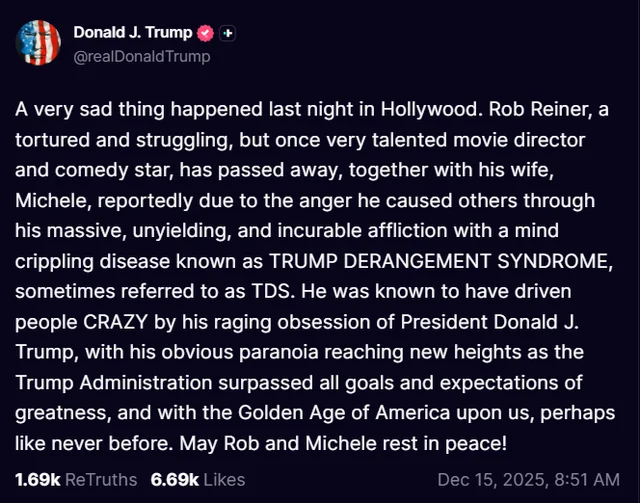This screenshot has width=640, height=503.
Task: View the 1.69k ReTruths count
Action: point(36,479)
